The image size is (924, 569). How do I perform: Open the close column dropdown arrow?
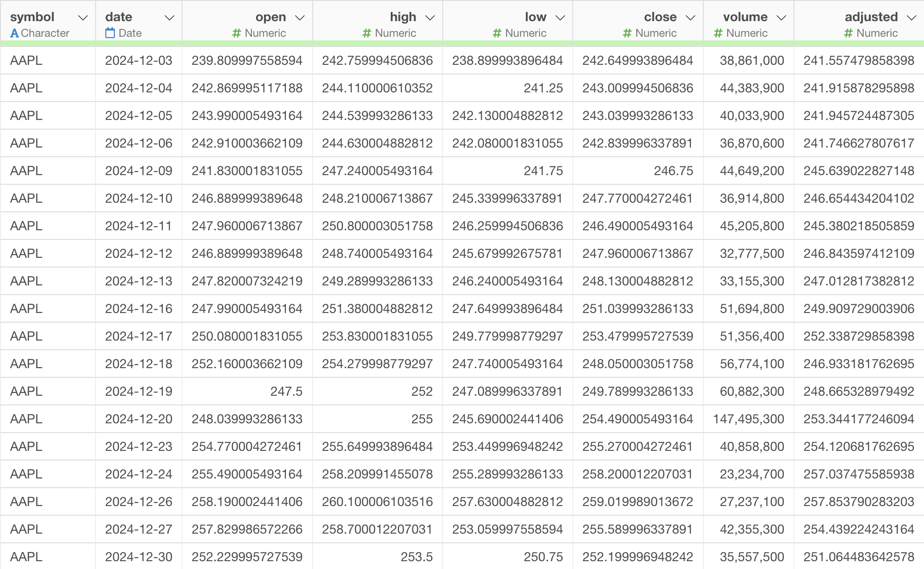(690, 18)
